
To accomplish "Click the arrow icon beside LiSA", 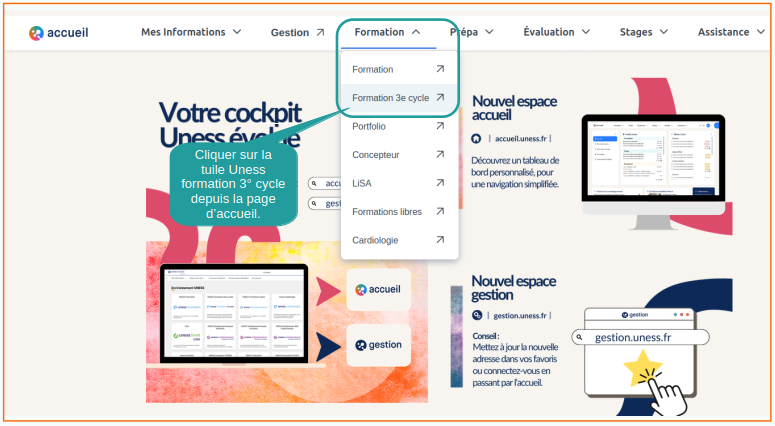I will 440,183.
